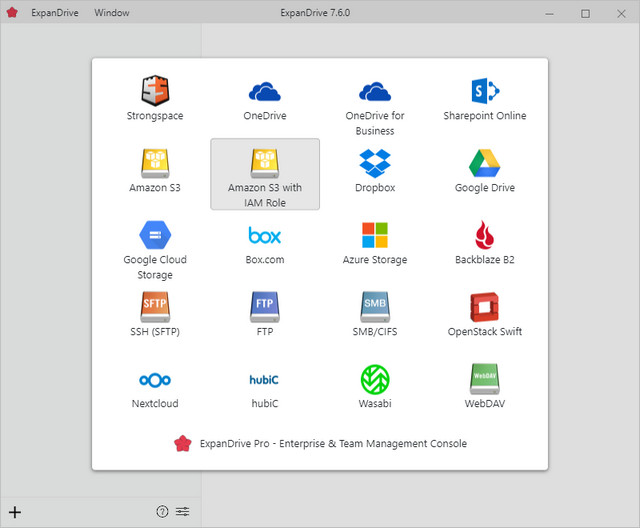Click the Dropbox icon
The image size is (640, 528).
(375, 164)
